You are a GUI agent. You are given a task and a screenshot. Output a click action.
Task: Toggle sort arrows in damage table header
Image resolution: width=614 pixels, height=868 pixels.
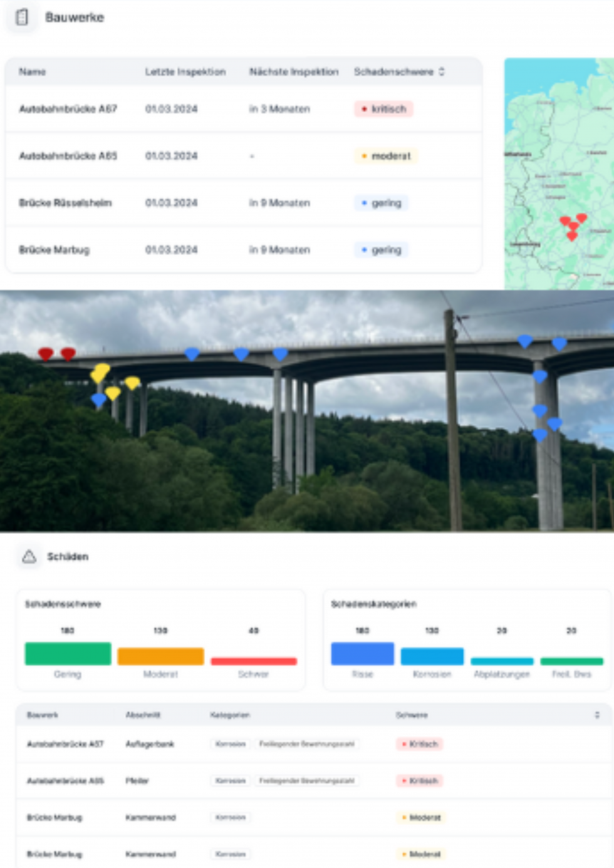[596, 715]
